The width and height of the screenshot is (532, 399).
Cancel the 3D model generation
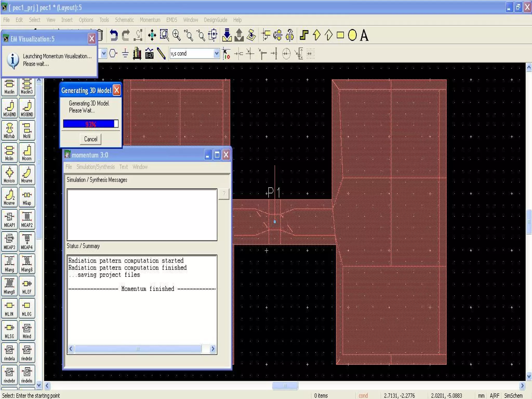tap(90, 139)
